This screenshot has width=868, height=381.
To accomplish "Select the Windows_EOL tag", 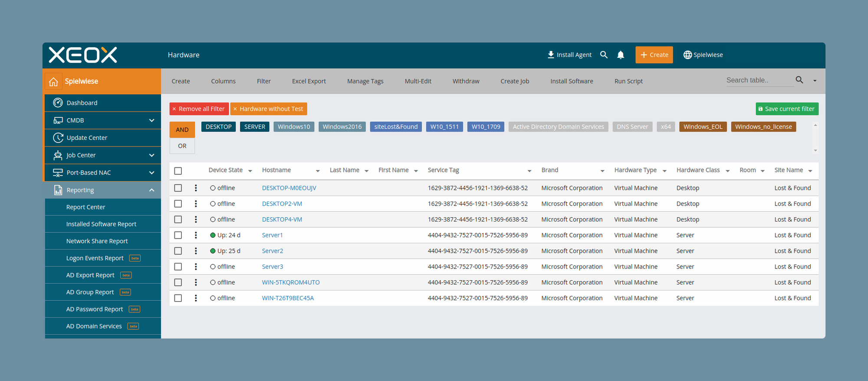I will 703,127.
